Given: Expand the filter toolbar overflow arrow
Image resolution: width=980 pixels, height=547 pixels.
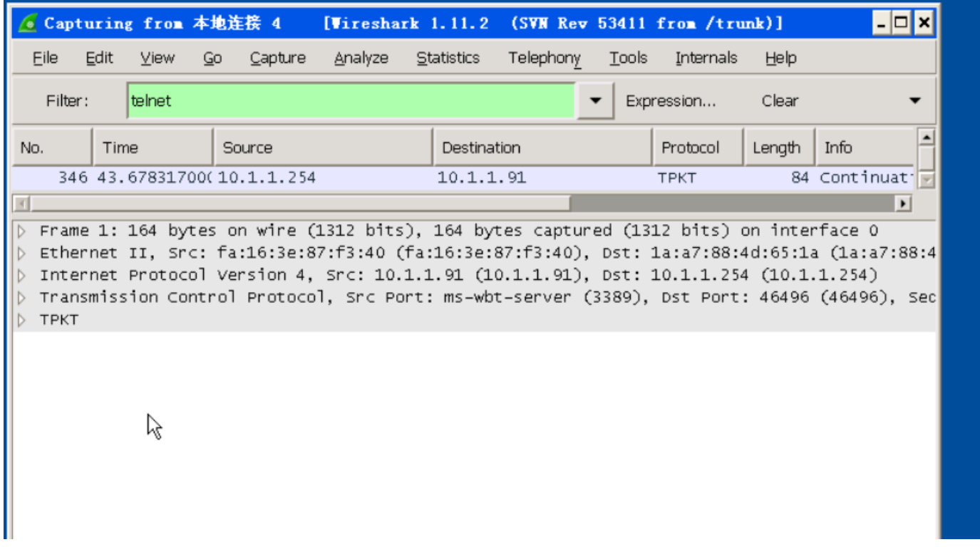Looking at the screenshot, I should pos(915,101).
